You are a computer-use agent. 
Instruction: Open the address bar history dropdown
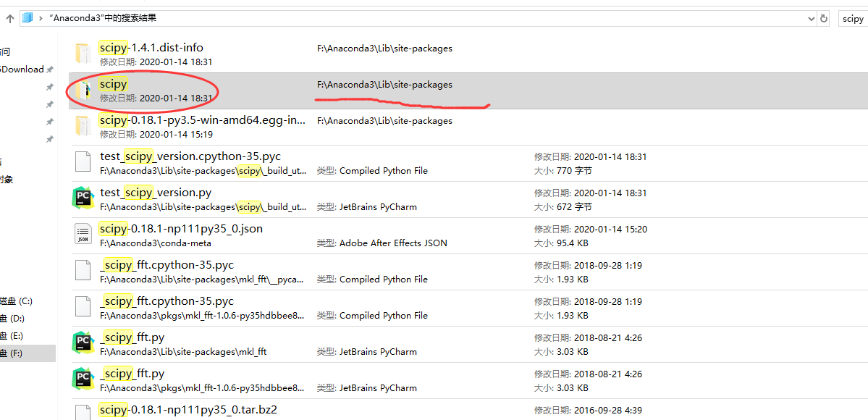tap(811, 19)
